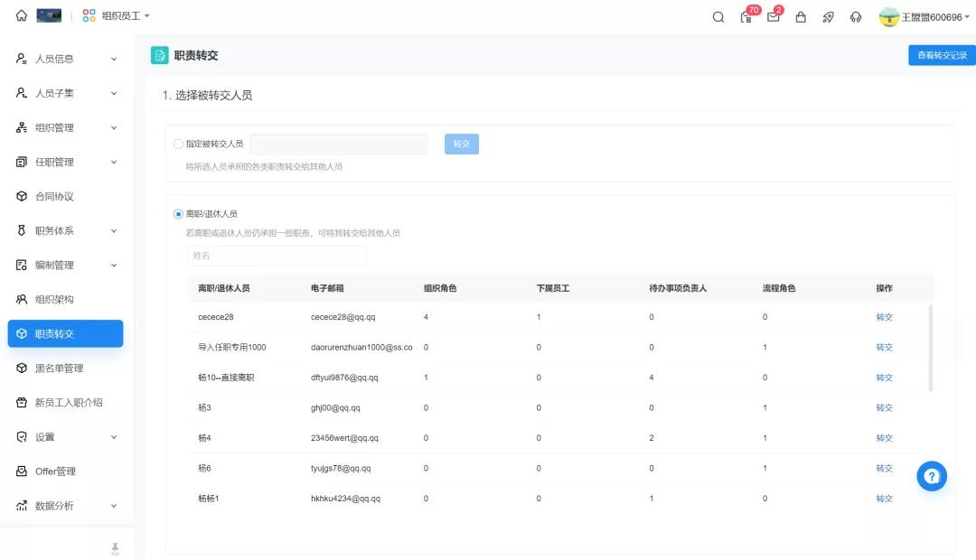Select the 指定被转交人员 radio button
This screenshot has width=976, height=560.
(x=178, y=144)
